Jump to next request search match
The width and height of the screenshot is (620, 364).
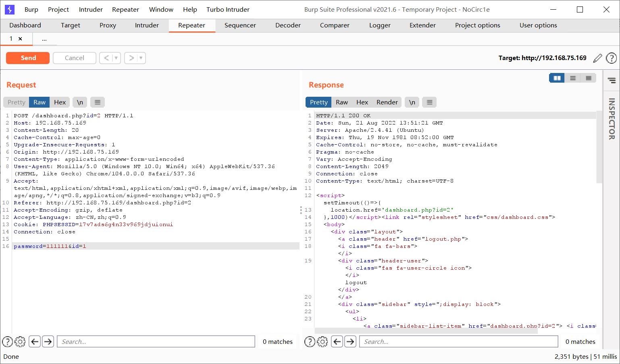pyautogui.click(x=48, y=342)
